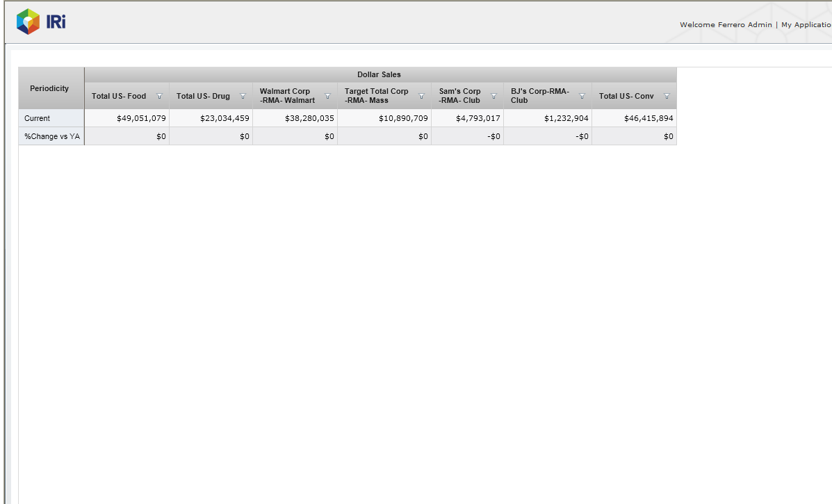Open filter icon for Total US- Food

[x=159, y=96]
